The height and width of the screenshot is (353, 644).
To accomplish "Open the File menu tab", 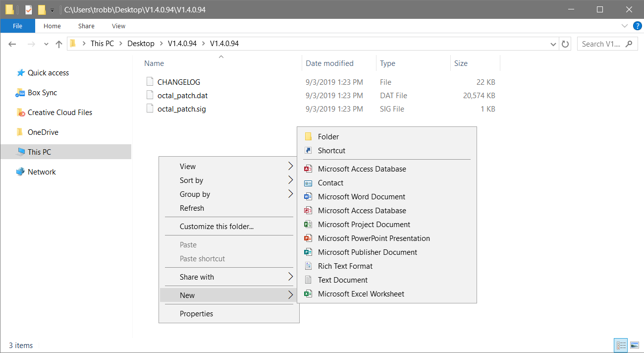I will tap(17, 26).
